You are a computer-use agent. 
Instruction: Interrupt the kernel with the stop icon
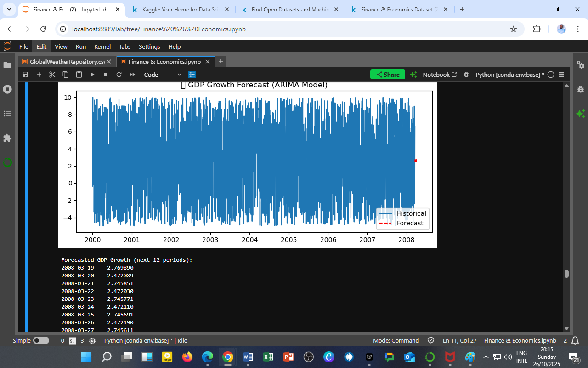pos(106,75)
